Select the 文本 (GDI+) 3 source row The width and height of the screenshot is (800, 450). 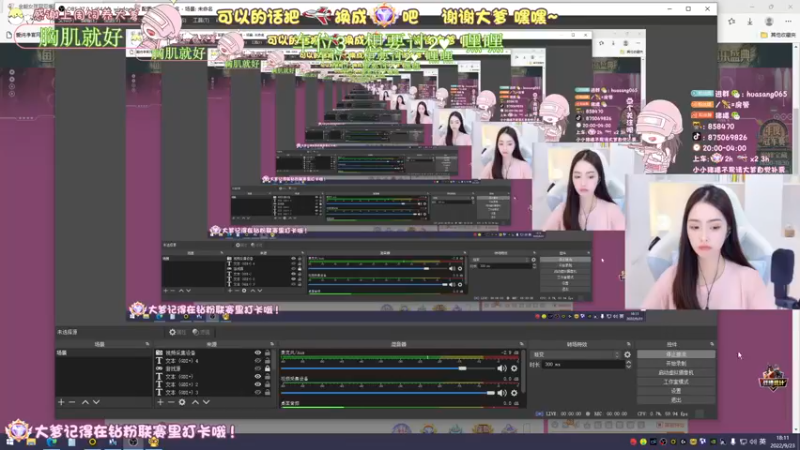(212, 392)
